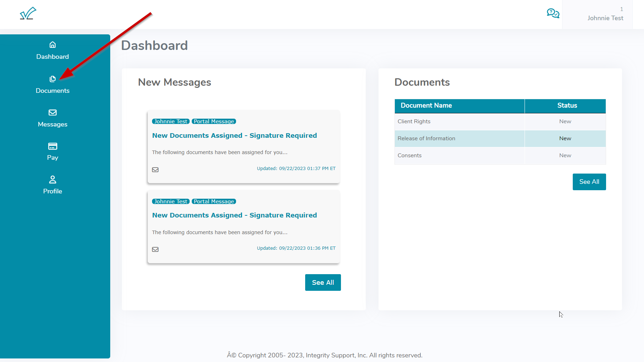Select the Pay credit card icon
The image size is (644, 362).
(x=52, y=146)
